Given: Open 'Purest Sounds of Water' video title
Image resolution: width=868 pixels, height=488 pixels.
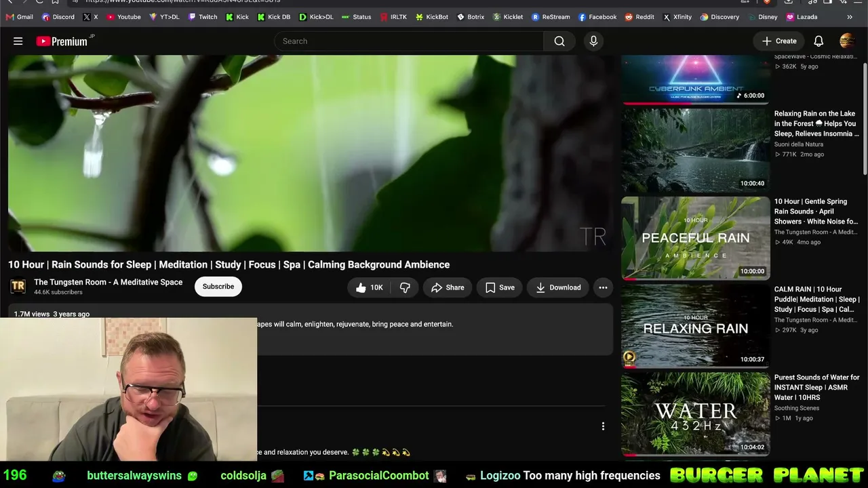Looking at the screenshot, I should 816,387.
